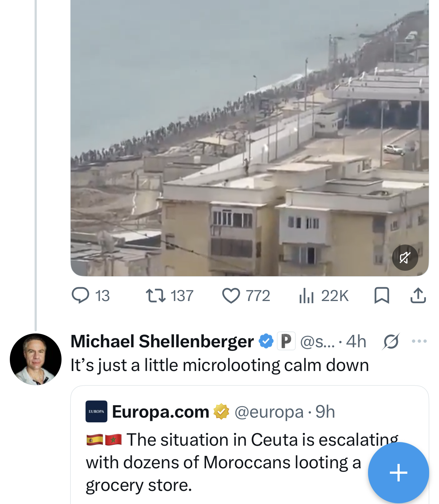
Task: Open the three-dot menu on Shellenberger's tweet
Action: pyautogui.click(x=419, y=341)
